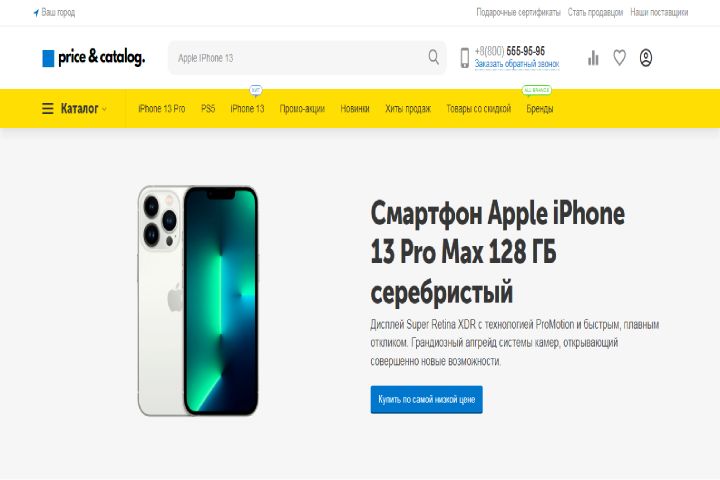Open the Подарочные сертификаты link
This screenshot has width=720, height=480.
[x=518, y=12]
